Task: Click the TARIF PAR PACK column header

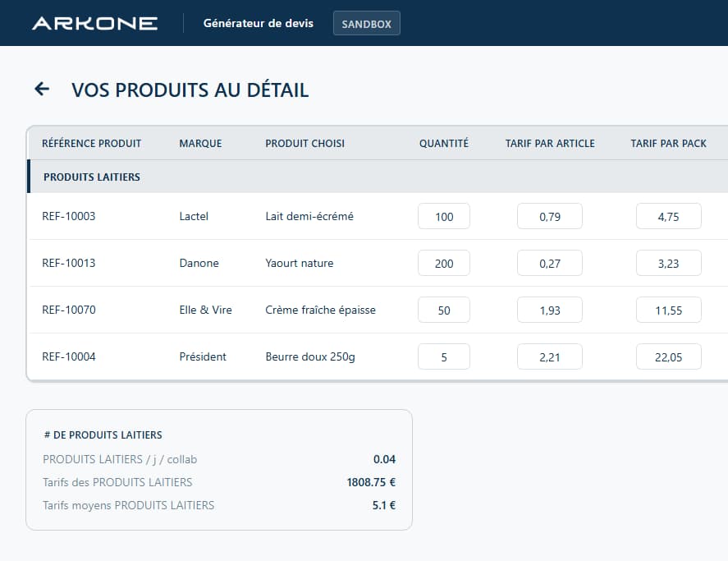Action: click(669, 143)
